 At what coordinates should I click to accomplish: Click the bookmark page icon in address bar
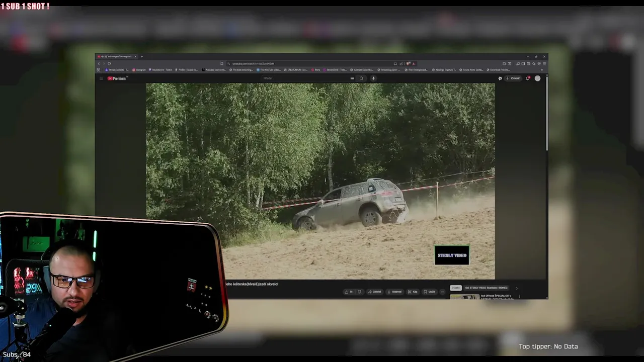click(222, 64)
